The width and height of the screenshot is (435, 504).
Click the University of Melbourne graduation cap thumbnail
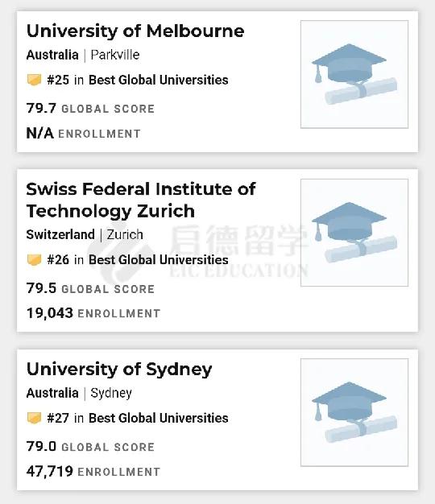[354, 74]
